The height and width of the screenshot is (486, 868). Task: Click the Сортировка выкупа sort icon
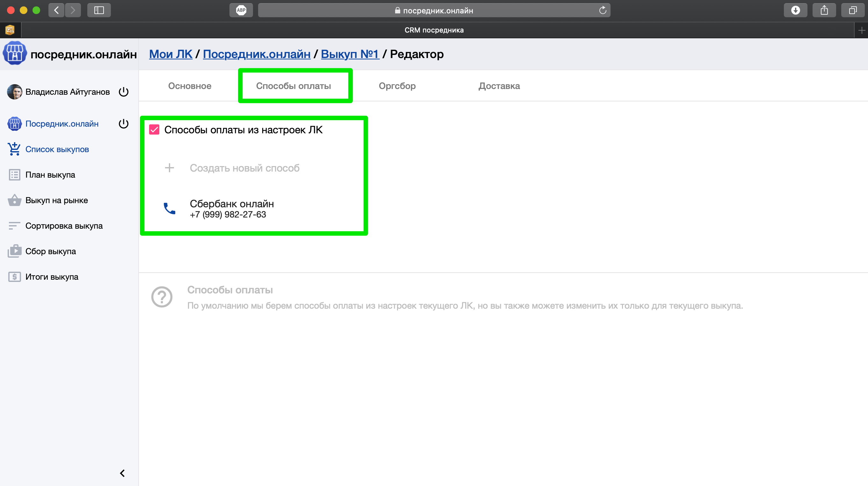coord(14,226)
